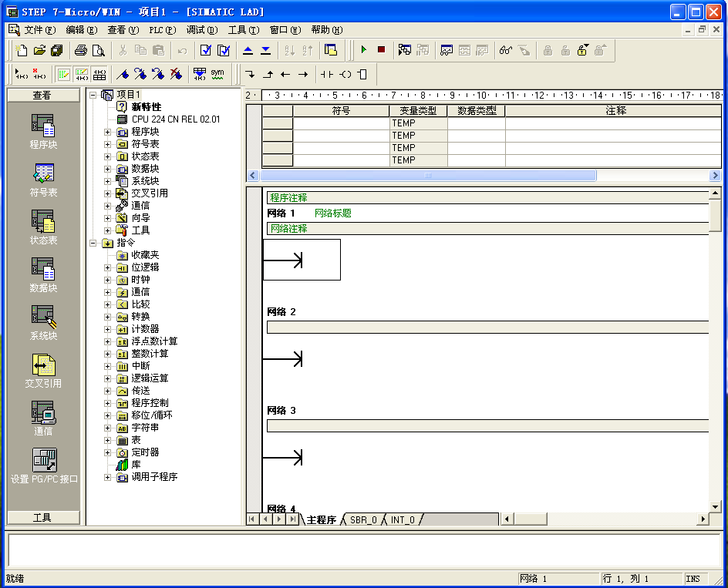This screenshot has width=728, height=588.
Task: Click the Save project icon
Action: pyautogui.click(x=57, y=50)
